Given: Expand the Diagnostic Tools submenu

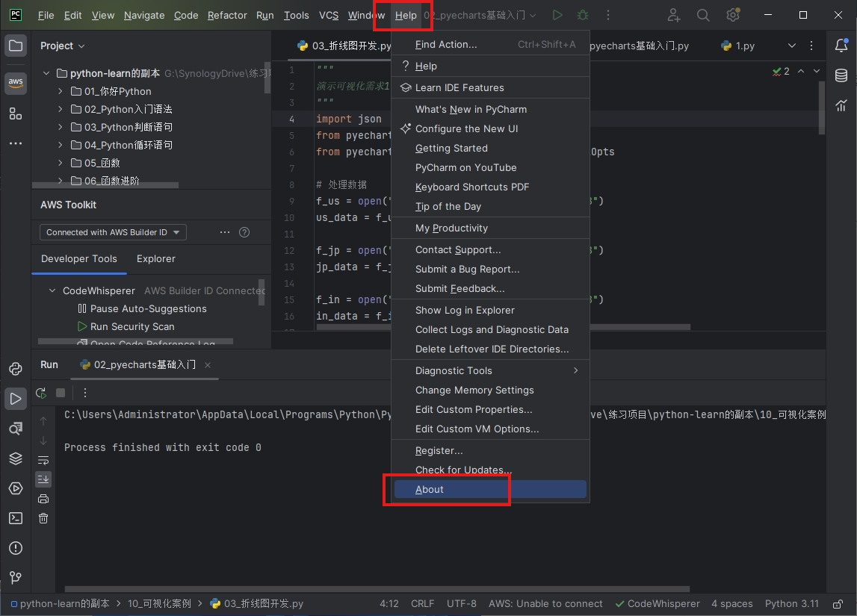Looking at the screenshot, I should pos(490,370).
